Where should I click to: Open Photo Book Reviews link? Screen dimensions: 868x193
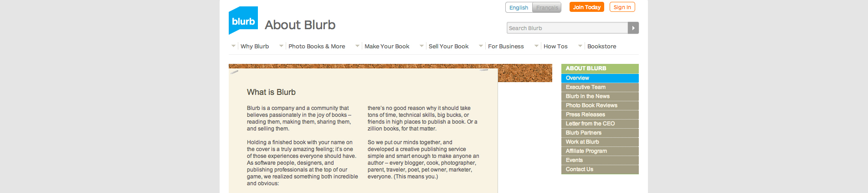point(600,105)
